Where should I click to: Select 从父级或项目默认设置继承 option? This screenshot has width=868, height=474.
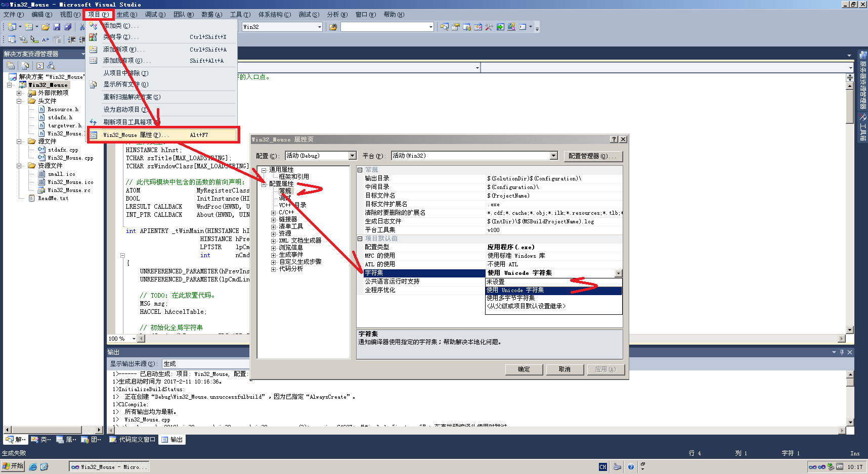point(553,306)
